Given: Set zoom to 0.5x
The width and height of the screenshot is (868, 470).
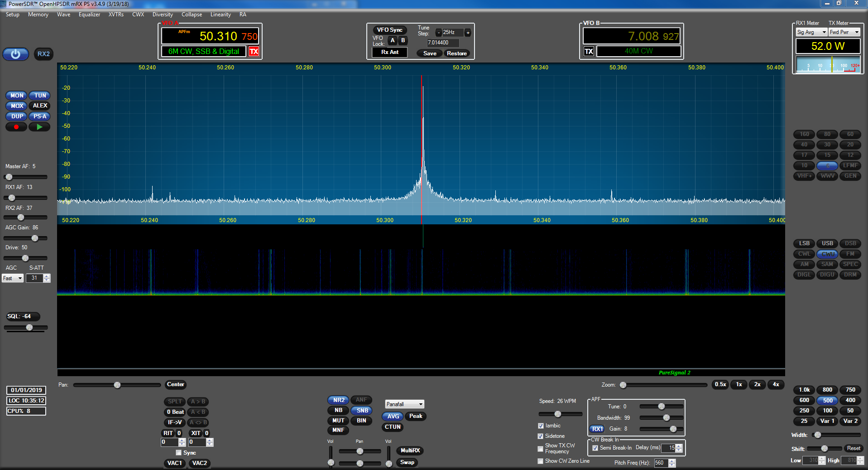Looking at the screenshot, I should (720, 384).
